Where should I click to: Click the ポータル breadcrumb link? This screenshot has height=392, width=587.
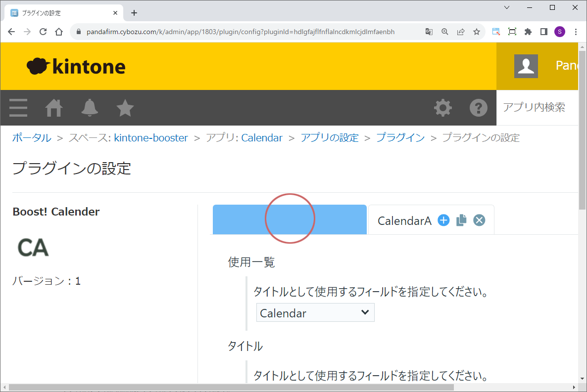coord(32,138)
